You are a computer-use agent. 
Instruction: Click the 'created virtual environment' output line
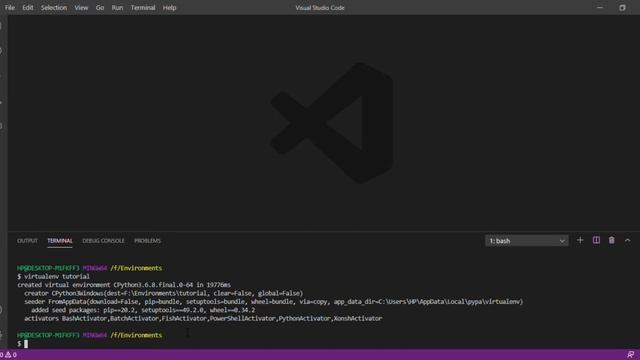click(x=124, y=285)
